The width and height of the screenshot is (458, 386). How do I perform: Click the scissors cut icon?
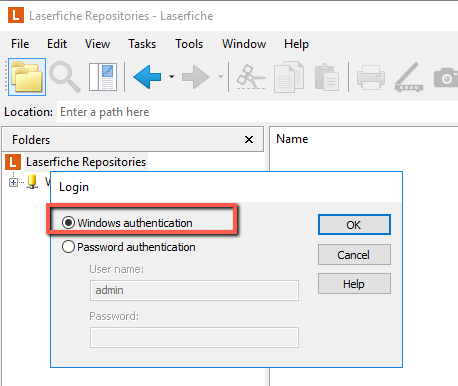[x=251, y=77]
